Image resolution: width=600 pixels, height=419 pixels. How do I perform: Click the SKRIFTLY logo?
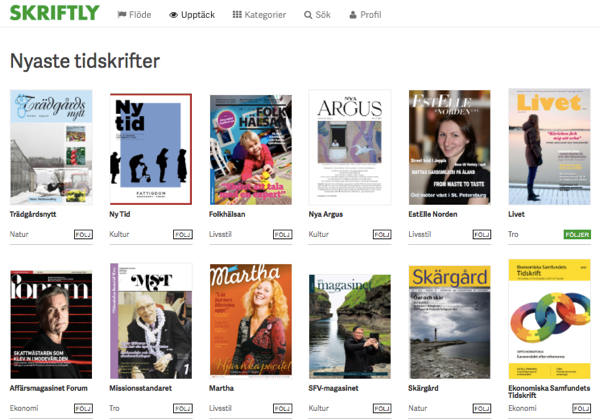(x=54, y=14)
